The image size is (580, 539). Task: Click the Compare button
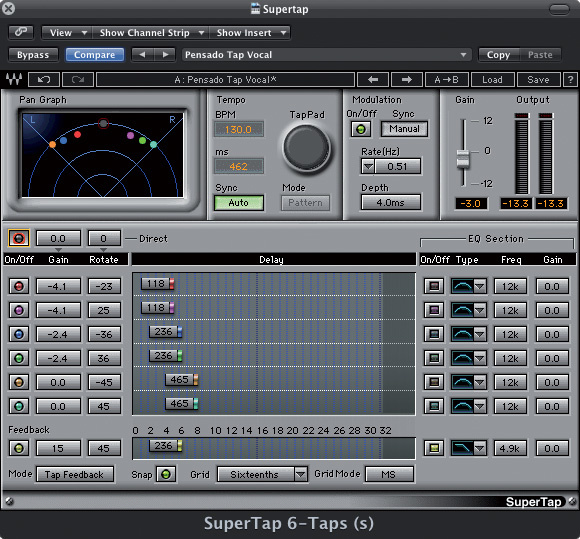pyautogui.click(x=95, y=55)
